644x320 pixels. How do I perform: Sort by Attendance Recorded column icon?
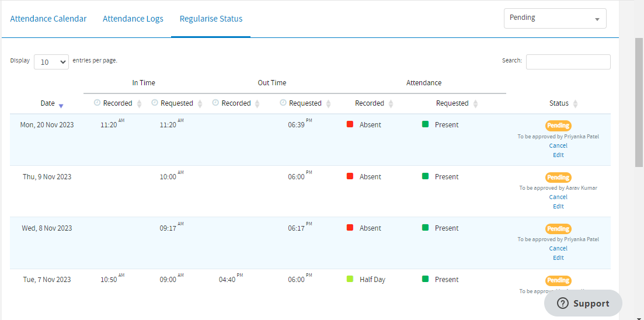[391, 103]
